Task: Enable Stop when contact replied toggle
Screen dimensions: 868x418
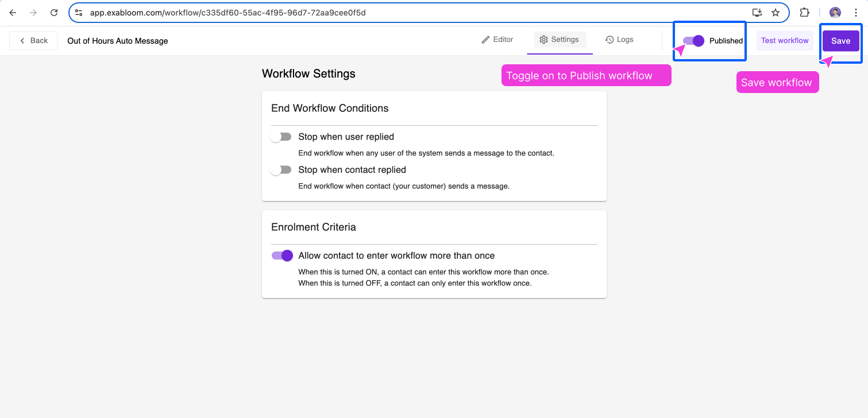Action: tap(281, 170)
